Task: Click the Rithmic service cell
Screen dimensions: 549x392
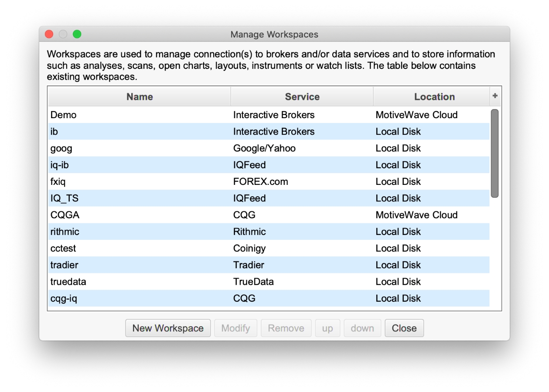Action: [249, 232]
